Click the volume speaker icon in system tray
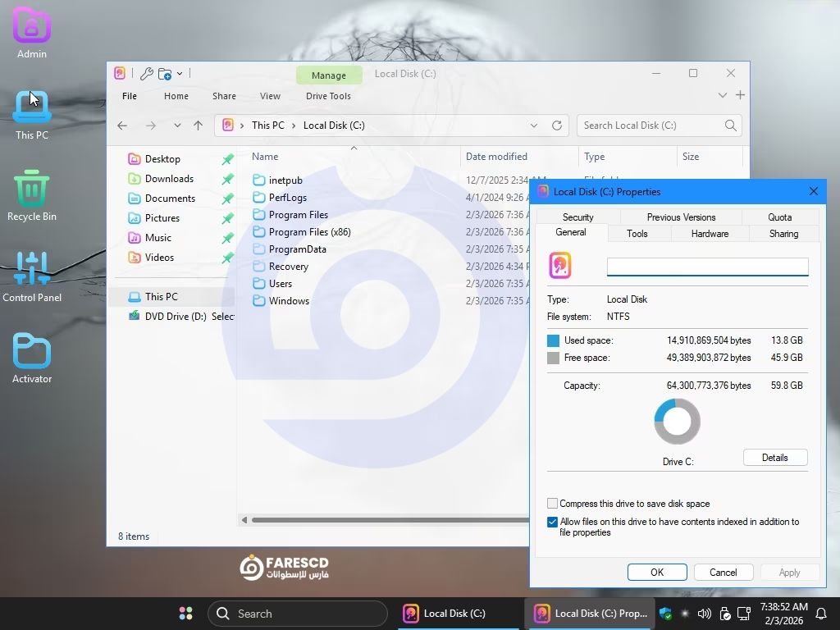Viewport: 840px width, 630px height. [704, 614]
